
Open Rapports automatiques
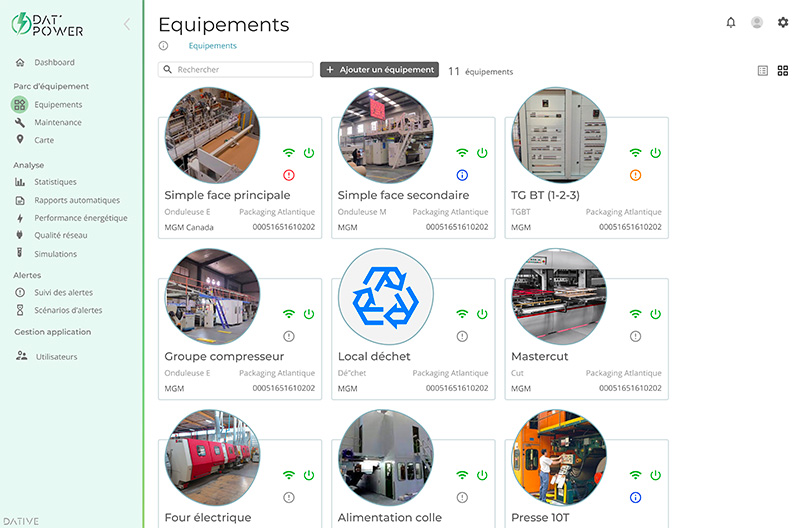coord(77,200)
